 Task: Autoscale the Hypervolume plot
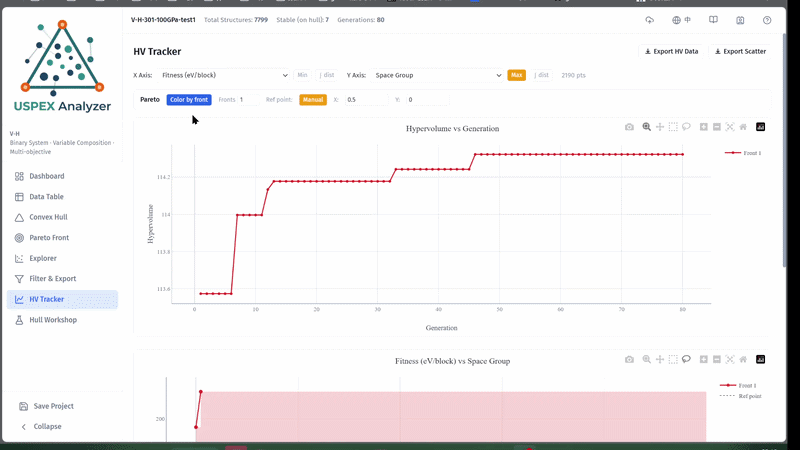[730, 127]
